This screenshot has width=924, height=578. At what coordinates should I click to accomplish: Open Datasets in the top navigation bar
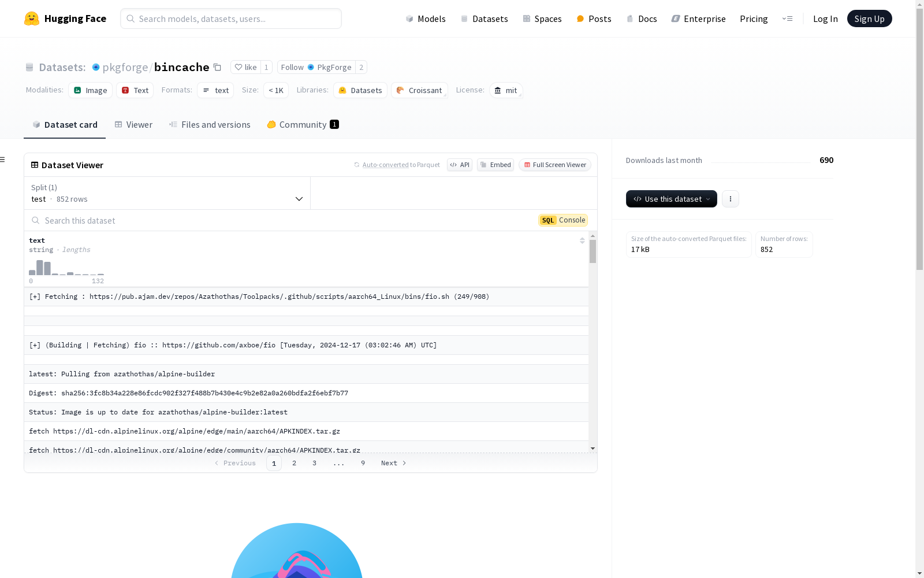(484, 18)
